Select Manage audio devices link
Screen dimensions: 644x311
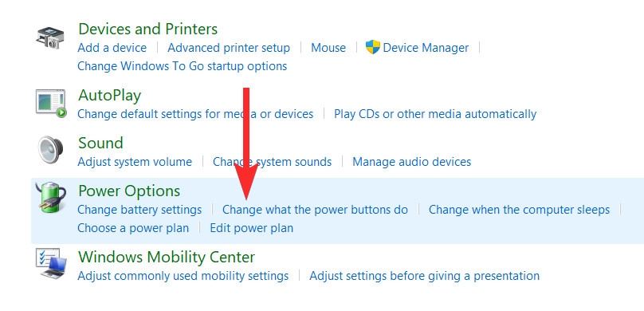(x=411, y=162)
